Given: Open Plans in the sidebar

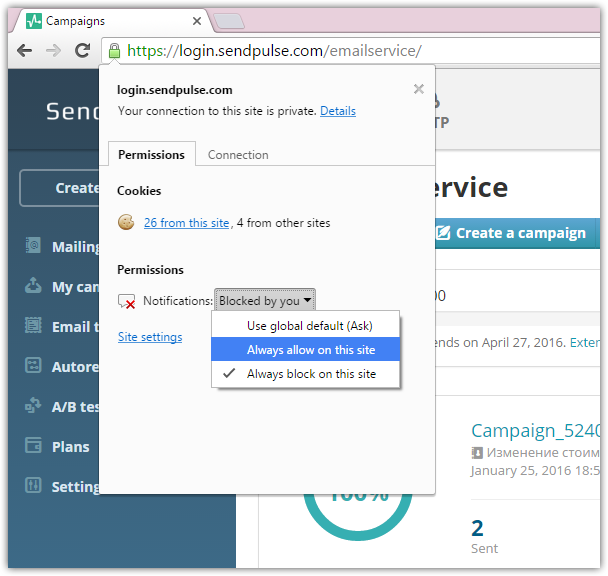Looking at the screenshot, I should pos(57,446).
